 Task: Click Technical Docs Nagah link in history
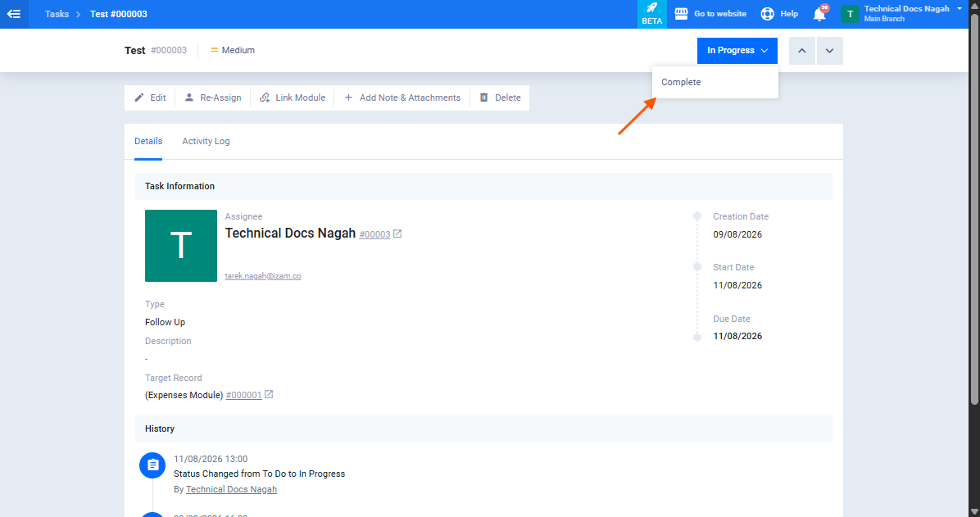click(x=231, y=489)
